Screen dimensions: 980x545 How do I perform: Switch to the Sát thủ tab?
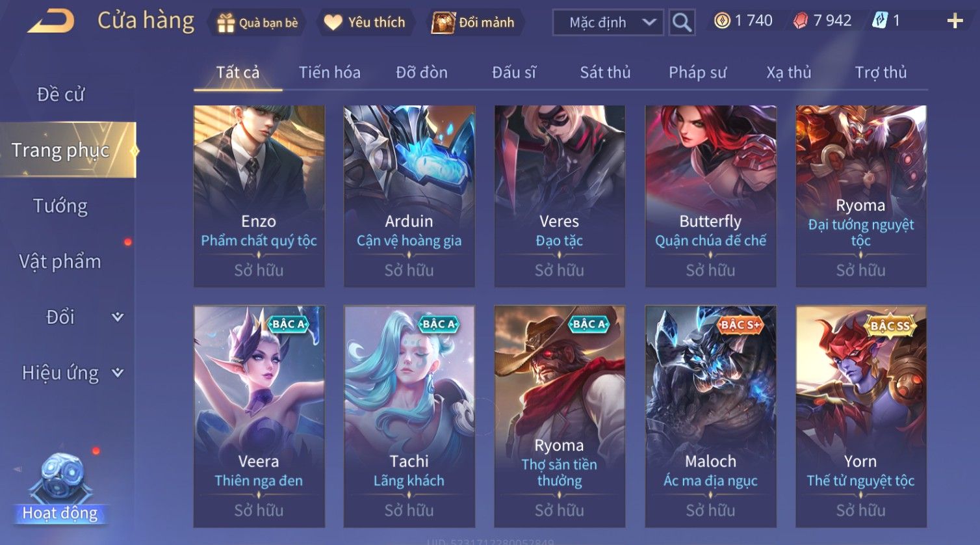605,72
